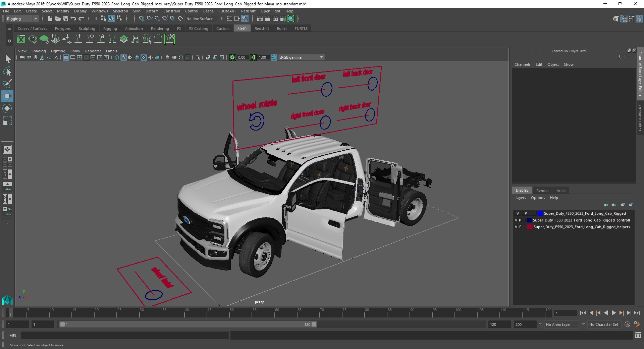Open the XGen window from the shelf
Image resolution: width=644 pixels, height=349 pixels.
click(21, 39)
